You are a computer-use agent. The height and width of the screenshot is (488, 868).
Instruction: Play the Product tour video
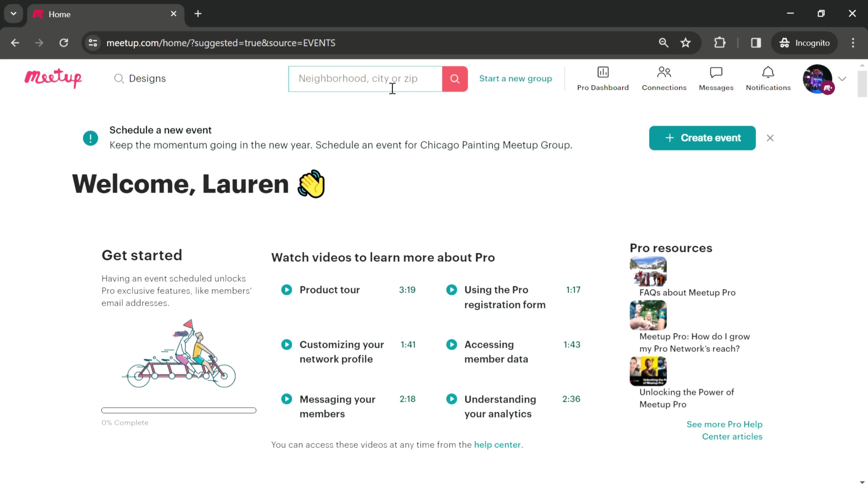287,290
